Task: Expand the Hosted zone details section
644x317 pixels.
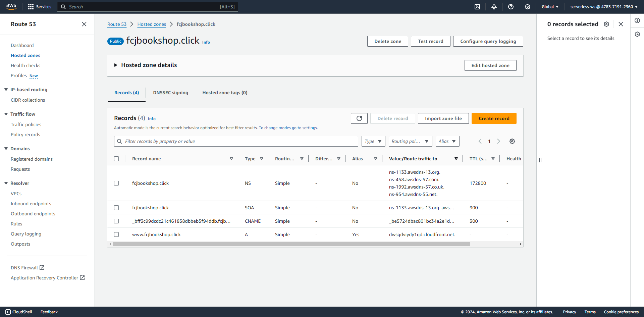Action: tap(116, 65)
